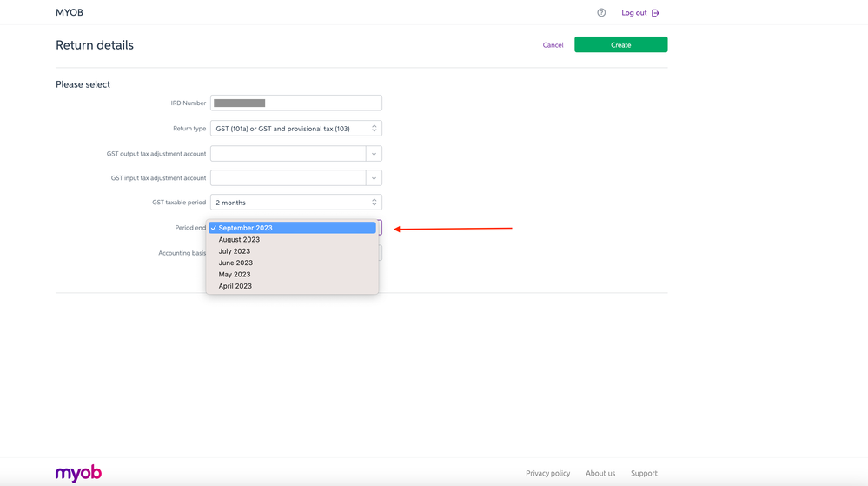Pick June 2023 in the dropdown list

[235, 263]
